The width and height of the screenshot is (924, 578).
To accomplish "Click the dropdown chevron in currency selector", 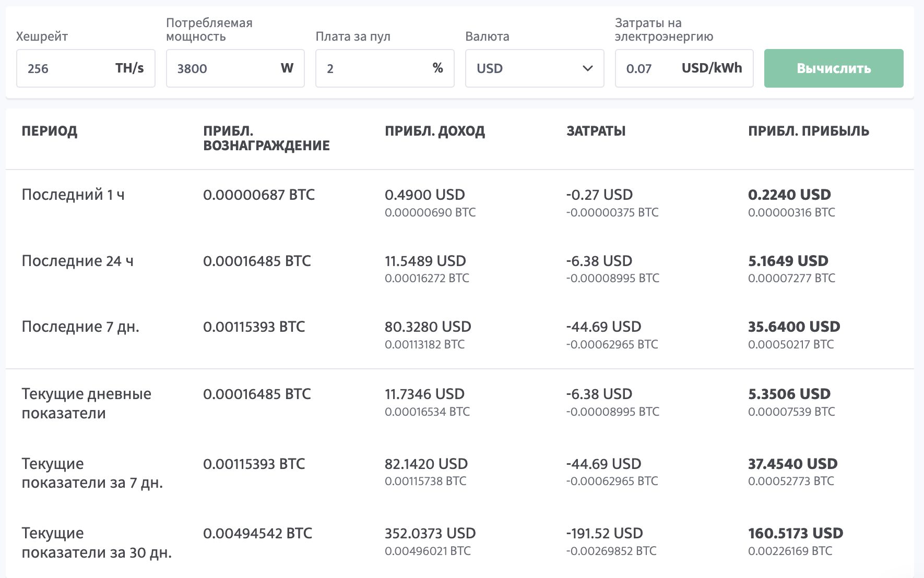I will (588, 68).
